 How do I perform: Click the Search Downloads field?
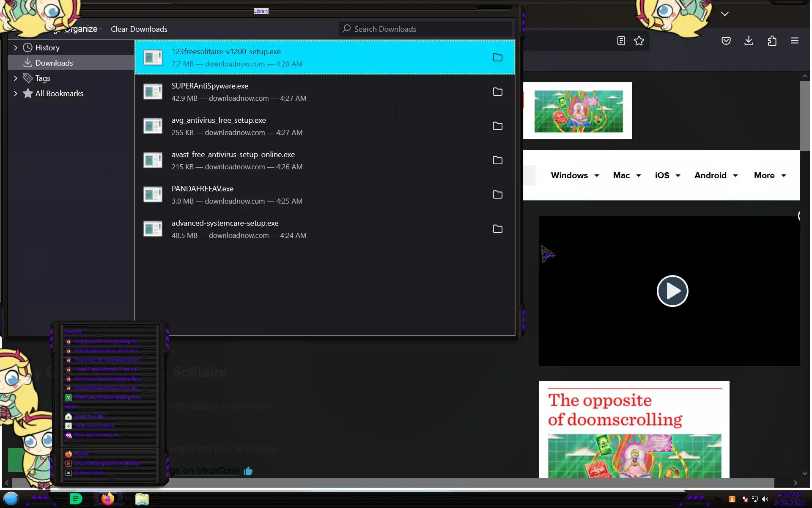427,29
